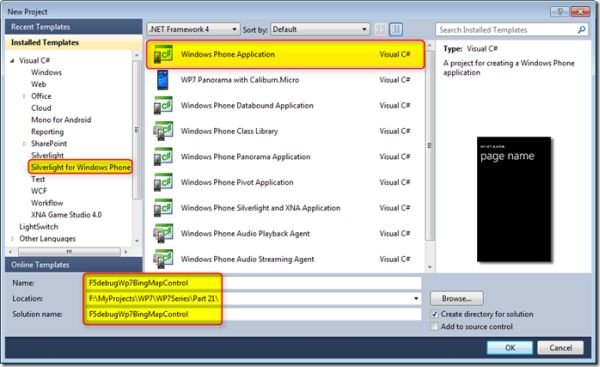This screenshot has height=367, width=600.
Task: Pick the WP7 Panorama with Caliburn.Micro icon
Action: 163,80
